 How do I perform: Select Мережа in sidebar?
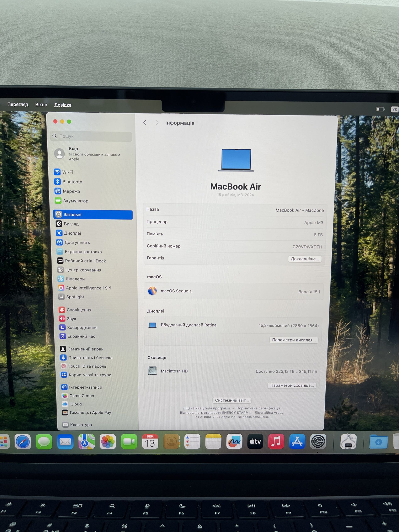point(67,191)
